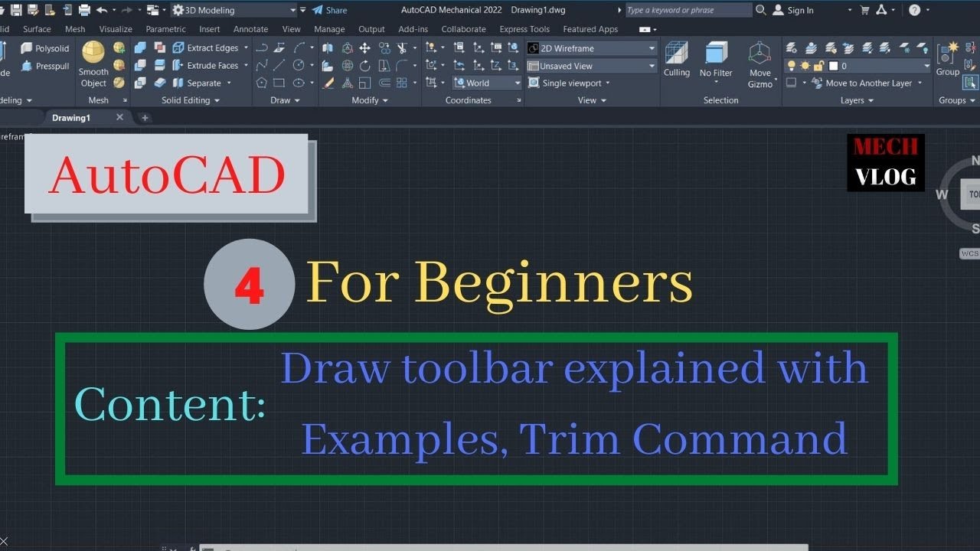This screenshot has height=551, width=980.
Task: Click the Share button
Action: [x=329, y=10]
